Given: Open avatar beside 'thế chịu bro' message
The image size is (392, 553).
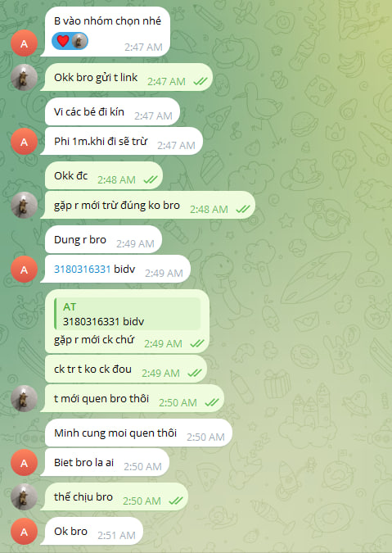Looking at the screenshot, I should click(x=24, y=497).
